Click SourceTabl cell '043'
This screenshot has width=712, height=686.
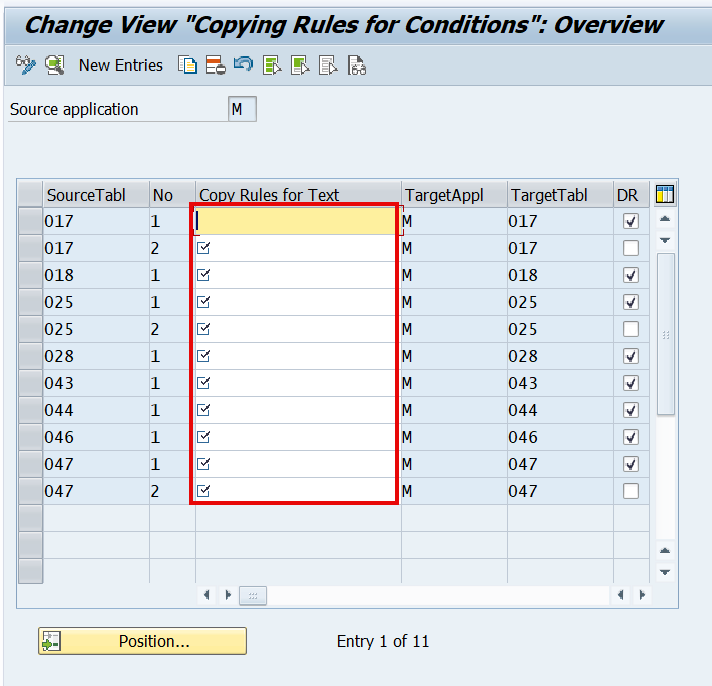pos(96,383)
